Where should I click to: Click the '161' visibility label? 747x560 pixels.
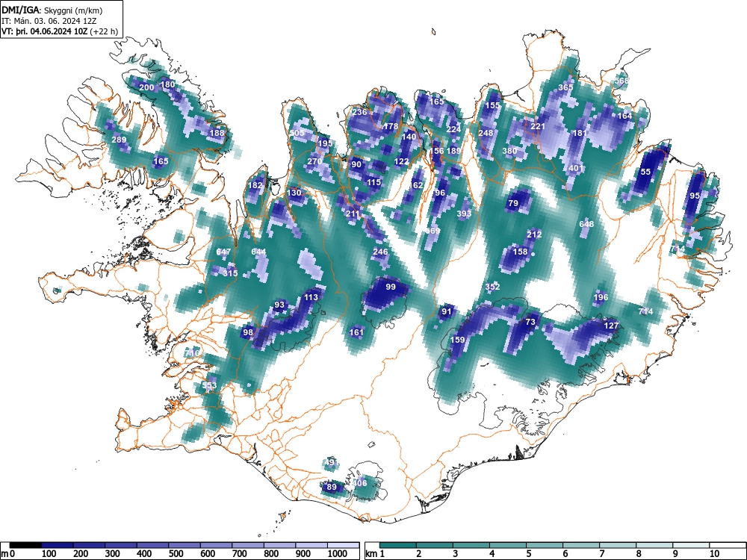pyautogui.click(x=356, y=332)
